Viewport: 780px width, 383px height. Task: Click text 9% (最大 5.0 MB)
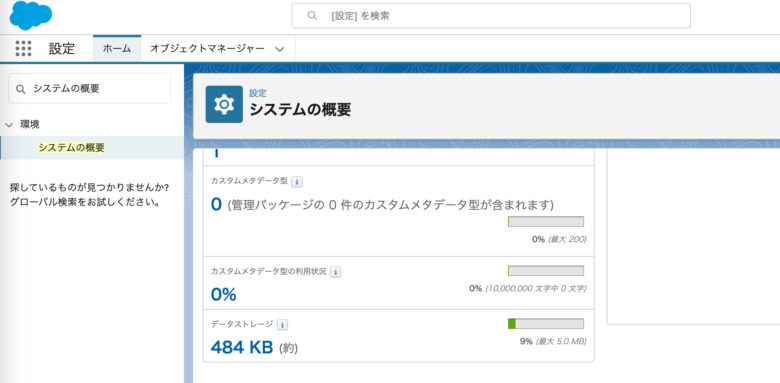pyautogui.click(x=553, y=341)
